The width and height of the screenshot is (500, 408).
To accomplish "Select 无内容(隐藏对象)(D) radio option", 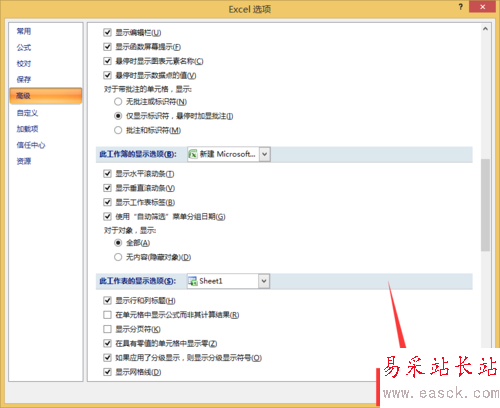I will (118, 257).
